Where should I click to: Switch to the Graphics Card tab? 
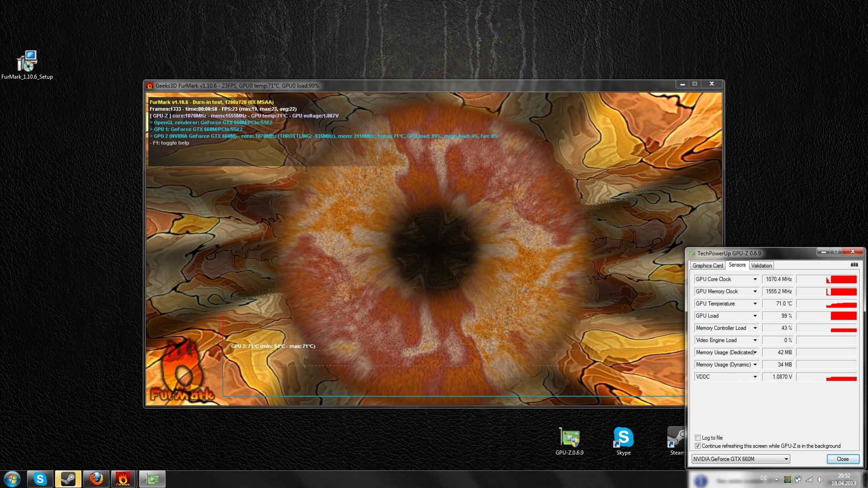point(707,265)
